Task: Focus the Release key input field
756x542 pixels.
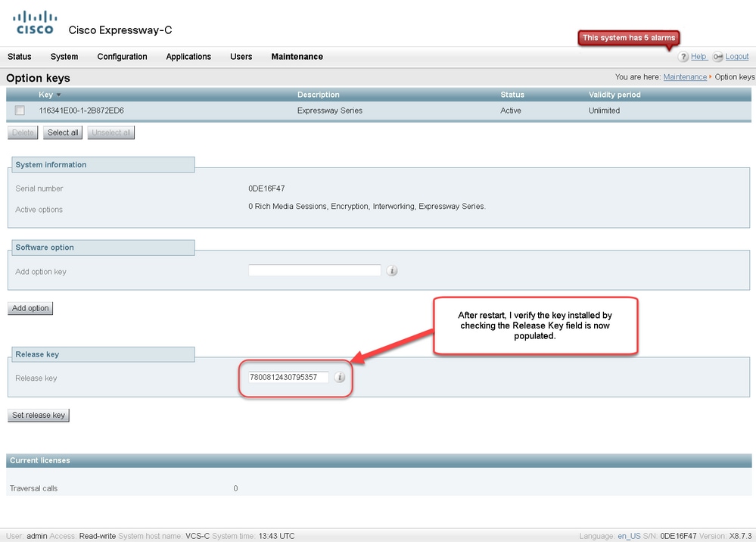Action: (288, 377)
